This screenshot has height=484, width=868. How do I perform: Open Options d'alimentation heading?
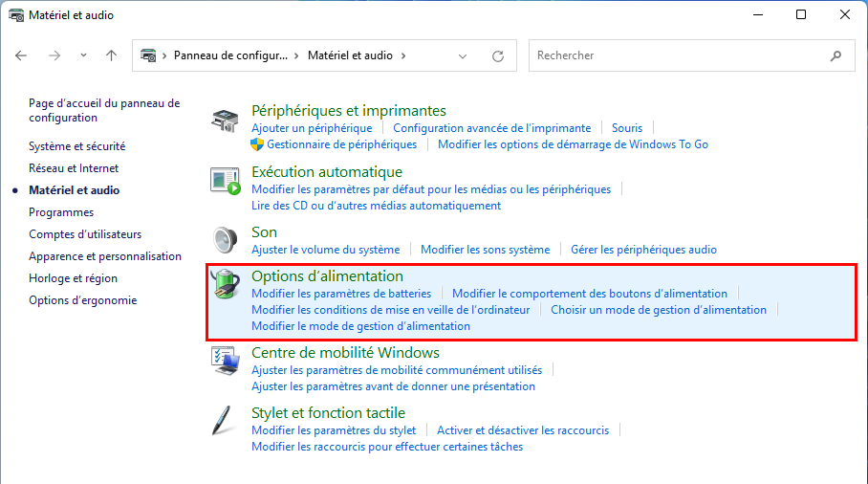[327, 276]
